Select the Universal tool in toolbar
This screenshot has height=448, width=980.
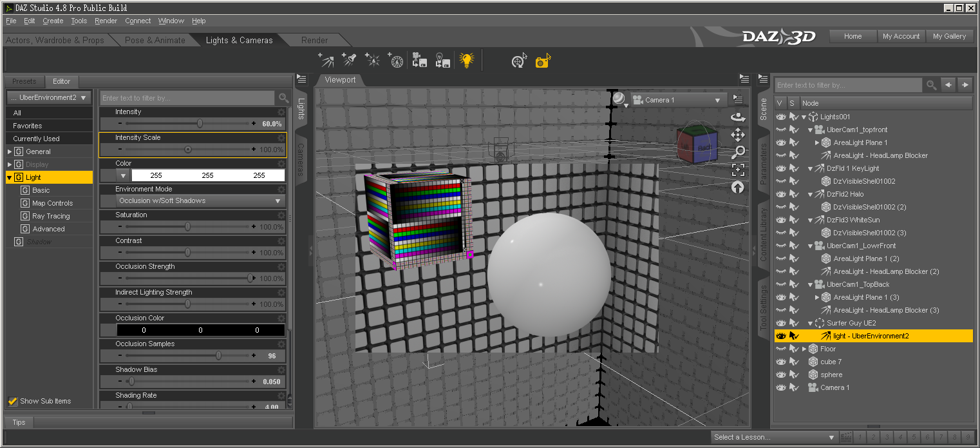click(519, 60)
